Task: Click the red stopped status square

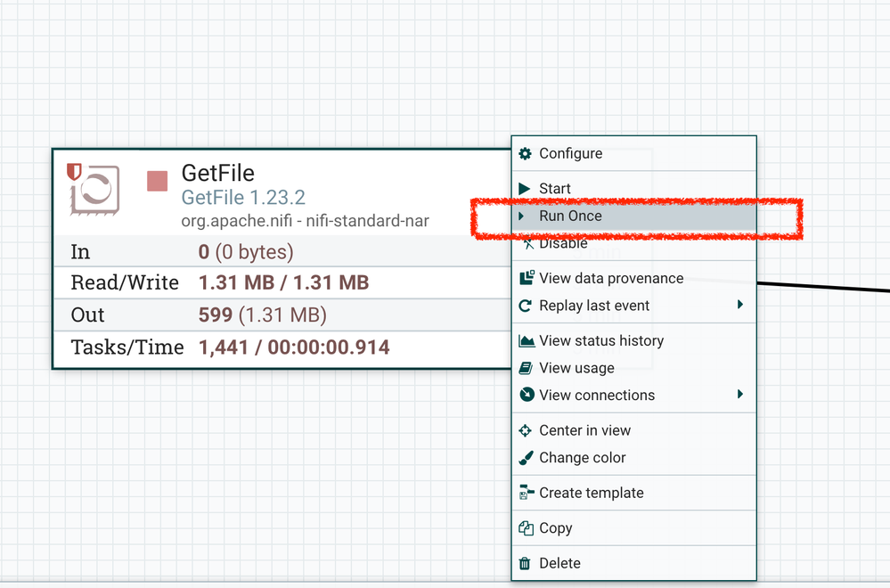Action: point(157,181)
